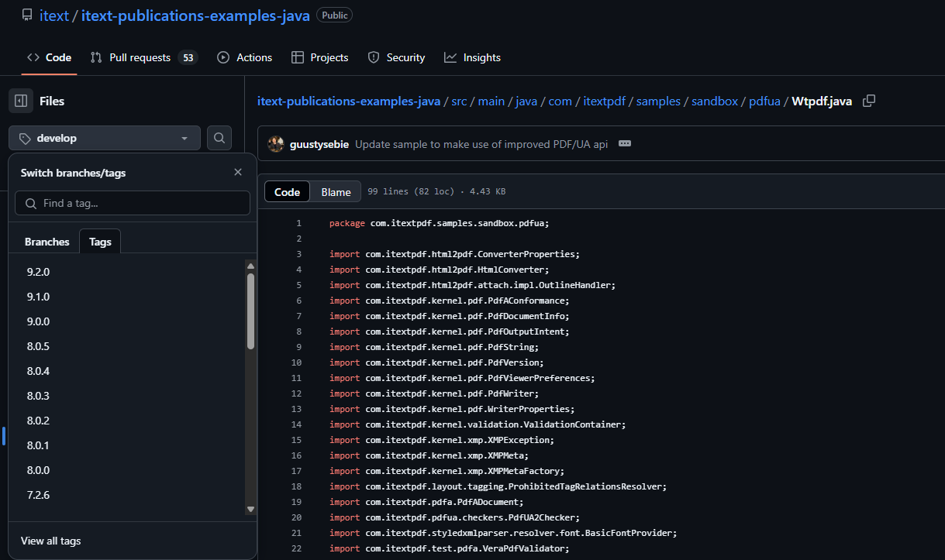
Task: Click the Find a tag input field
Action: point(132,203)
